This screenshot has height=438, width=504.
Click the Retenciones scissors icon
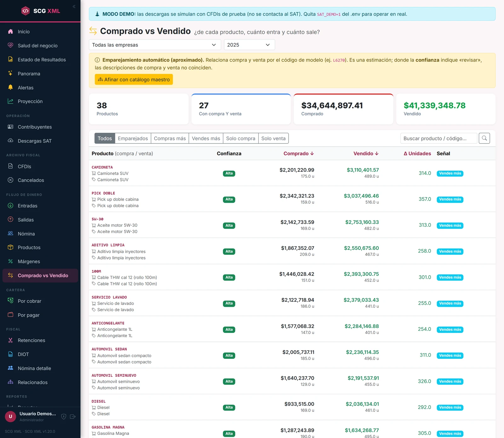tap(10, 340)
